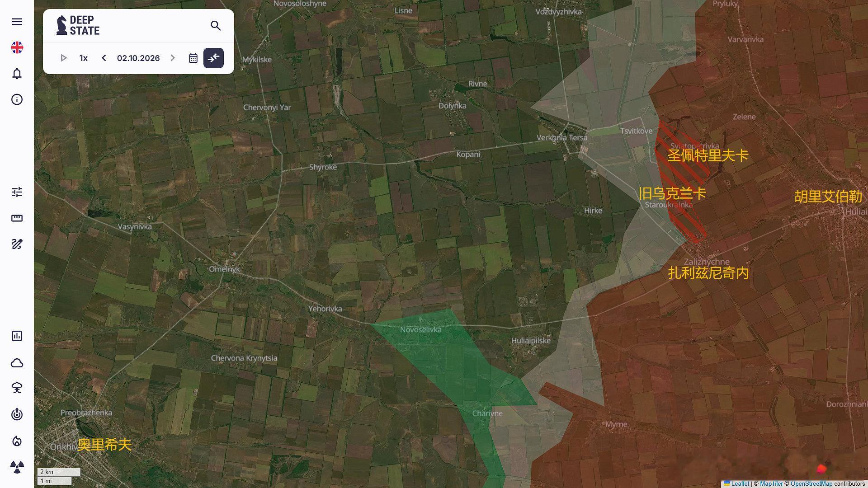Click the Shyroke village label
This screenshot has width=868, height=488.
[323, 167]
